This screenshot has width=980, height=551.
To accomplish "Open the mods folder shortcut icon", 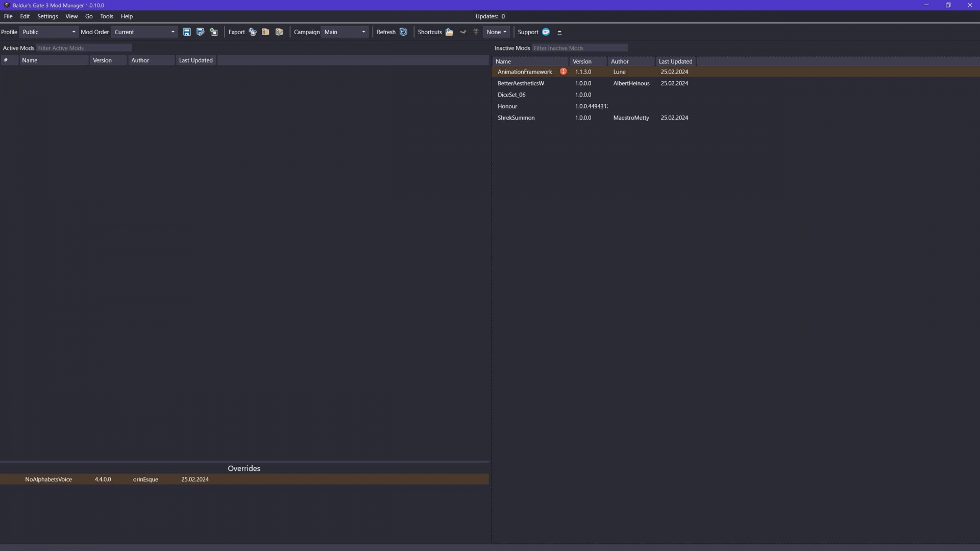I will point(449,32).
